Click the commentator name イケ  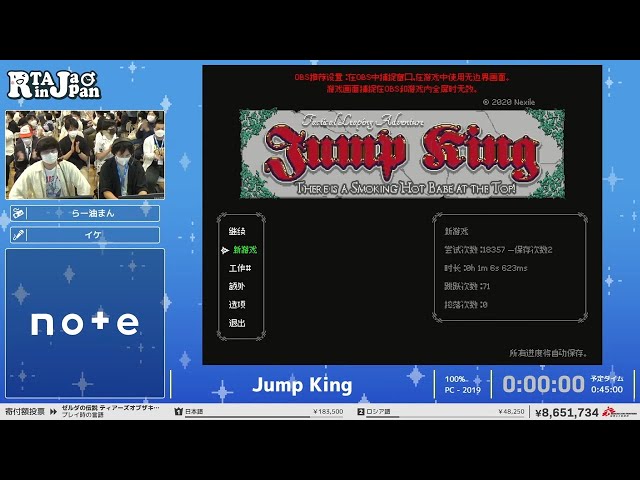(93, 235)
